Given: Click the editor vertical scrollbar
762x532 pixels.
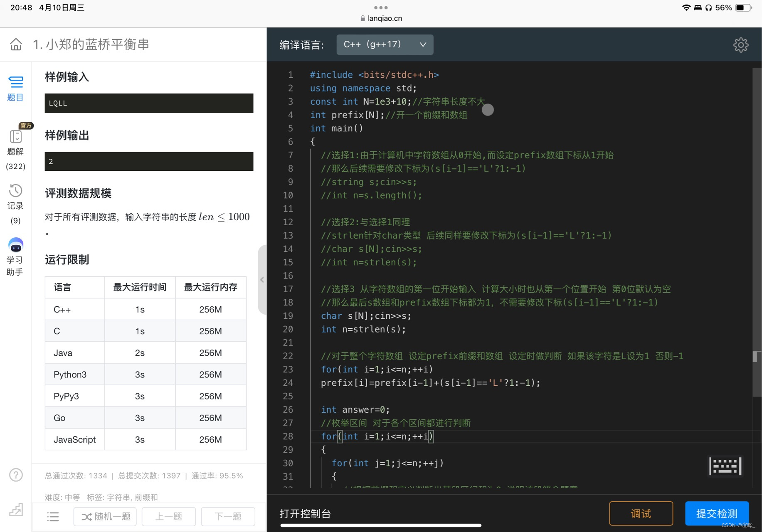Looking at the screenshot, I should (x=757, y=233).
